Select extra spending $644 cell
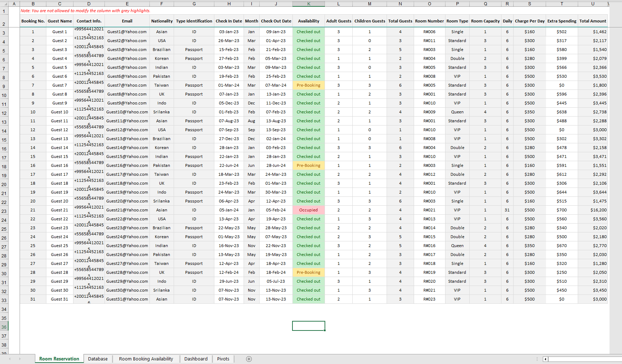This screenshot has width=622, height=364. (x=562, y=192)
